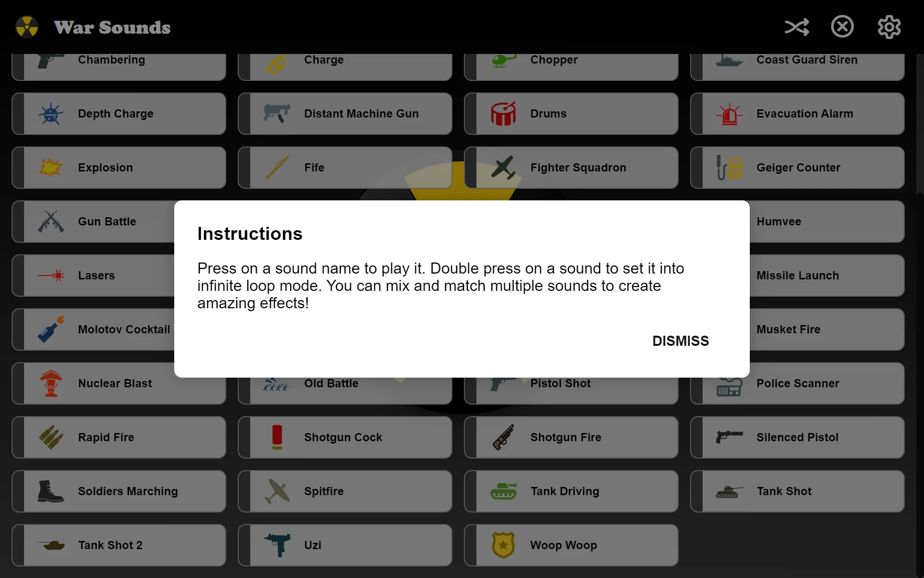Toggle the Tank Driving infinite loop mode

tap(570, 491)
